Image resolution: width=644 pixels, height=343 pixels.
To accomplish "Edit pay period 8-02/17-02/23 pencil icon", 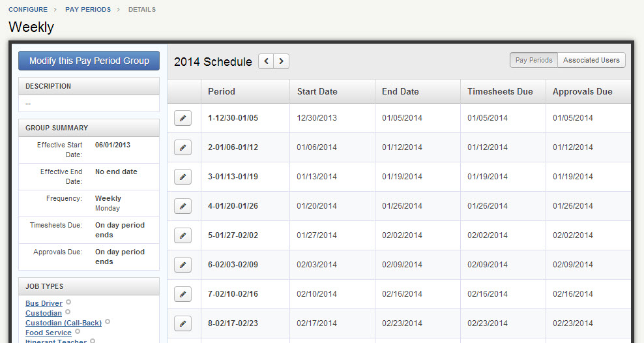I will pos(183,323).
